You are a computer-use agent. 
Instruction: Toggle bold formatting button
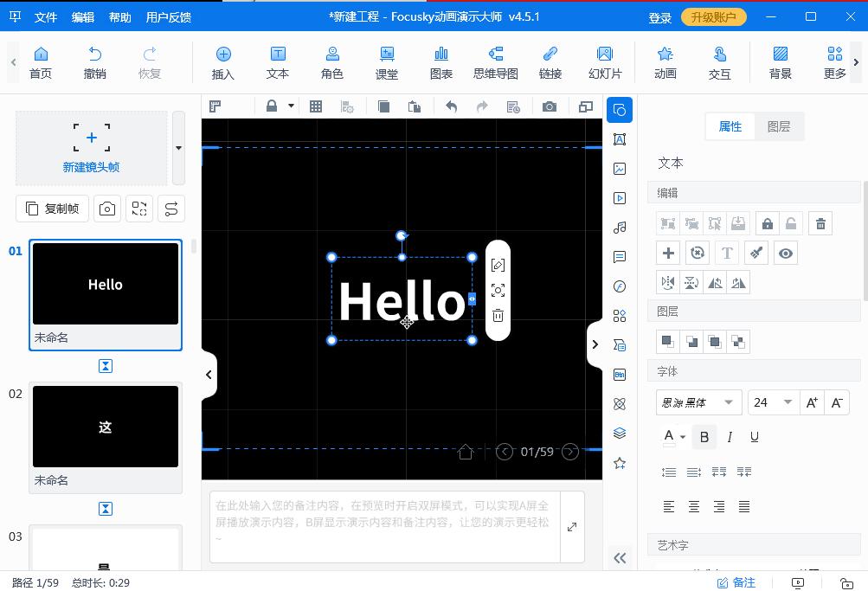coord(704,437)
